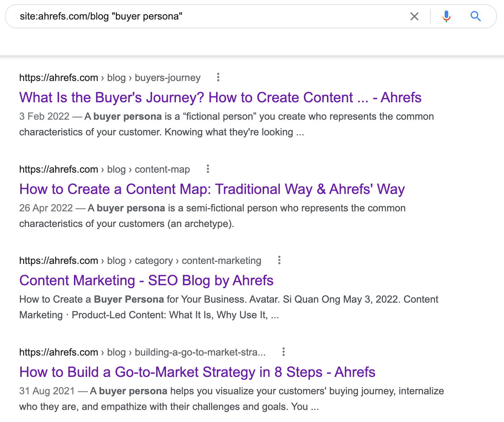Click the ahrefs.com › blog › buyers-journey URL
Image resolution: width=504 pixels, height=422 pixels.
tap(109, 77)
